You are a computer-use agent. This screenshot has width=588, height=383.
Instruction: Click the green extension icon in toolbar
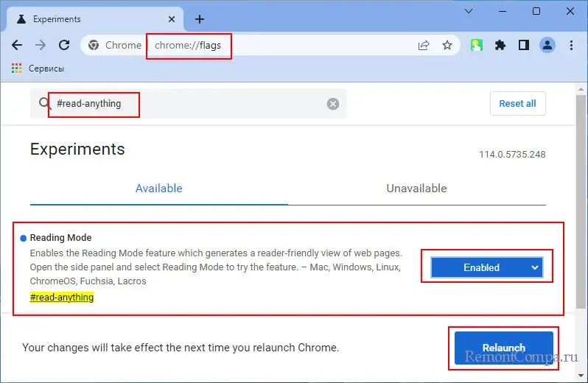[x=477, y=45]
